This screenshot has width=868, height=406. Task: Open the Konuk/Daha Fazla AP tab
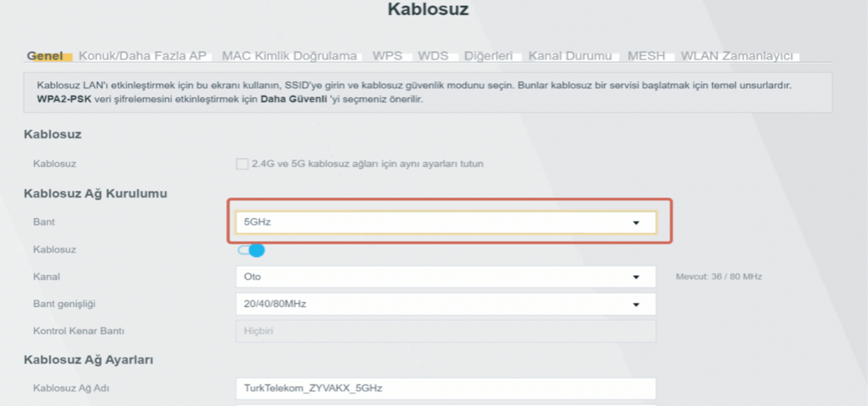click(x=142, y=56)
